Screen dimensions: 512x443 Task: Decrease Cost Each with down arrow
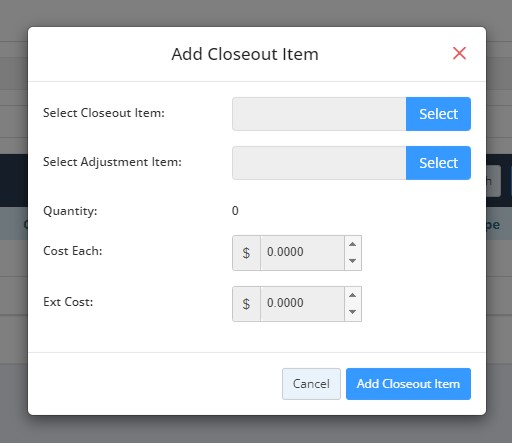coord(352,261)
